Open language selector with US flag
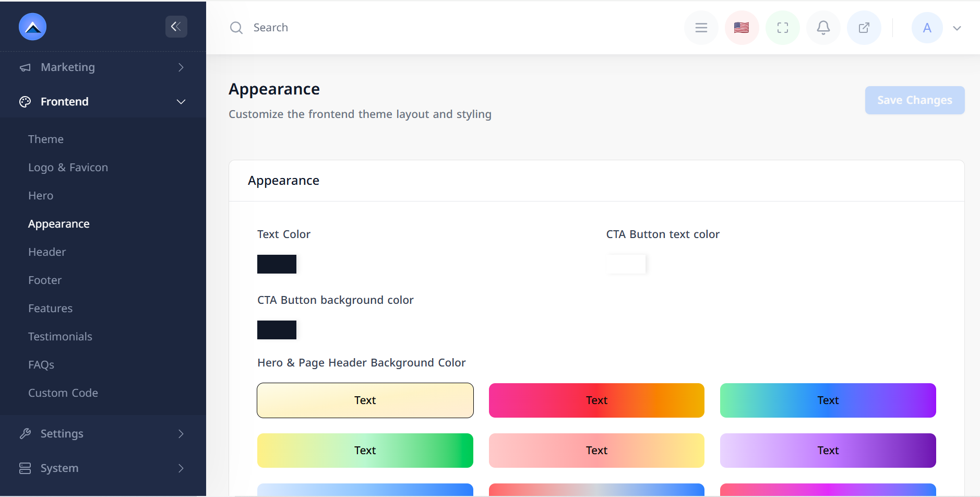The height and width of the screenshot is (497, 980). (742, 28)
